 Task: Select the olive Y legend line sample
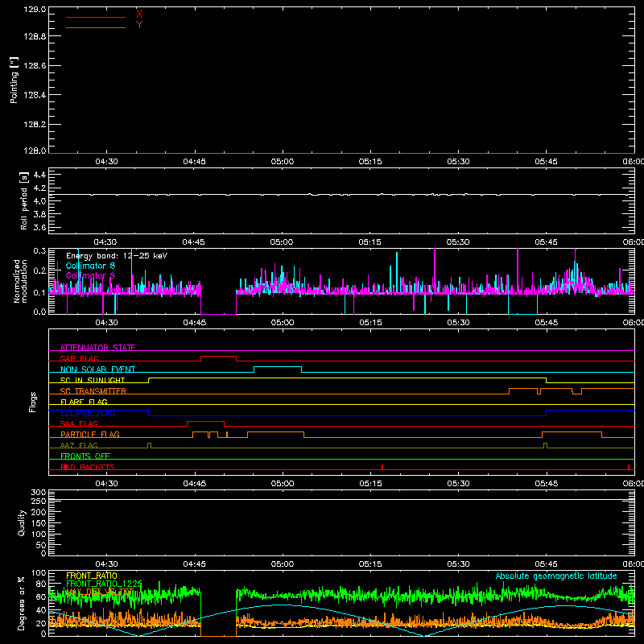click(96, 28)
